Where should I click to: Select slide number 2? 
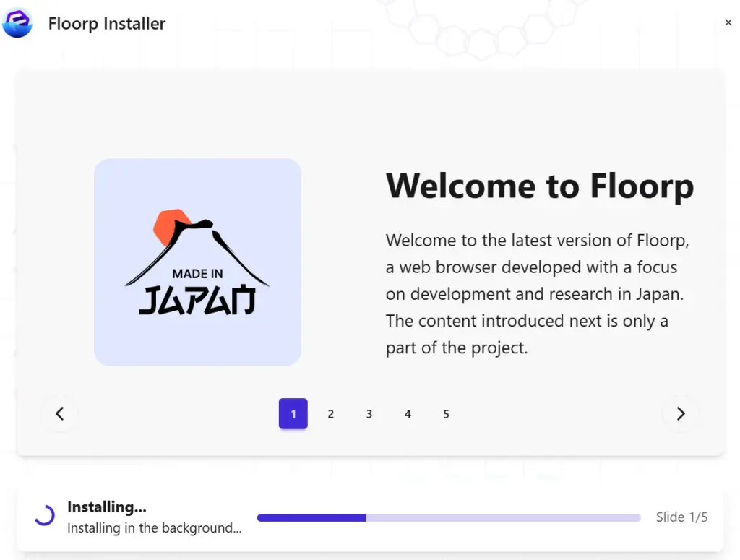click(331, 413)
